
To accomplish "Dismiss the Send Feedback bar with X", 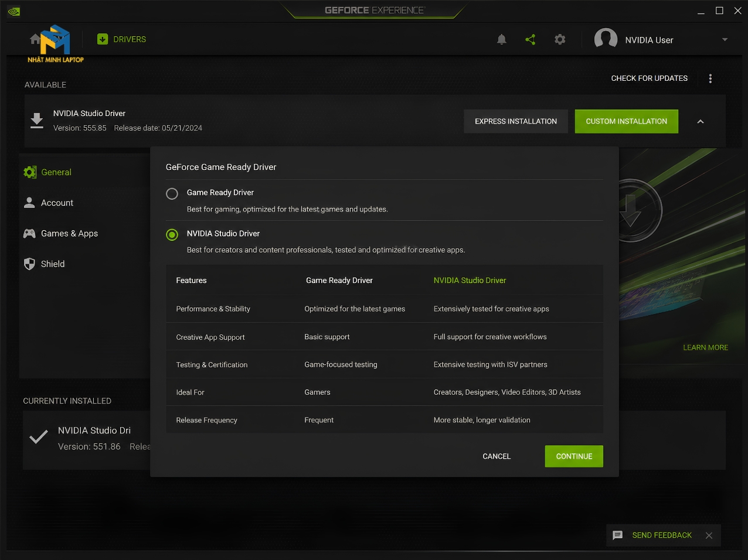I will (709, 535).
